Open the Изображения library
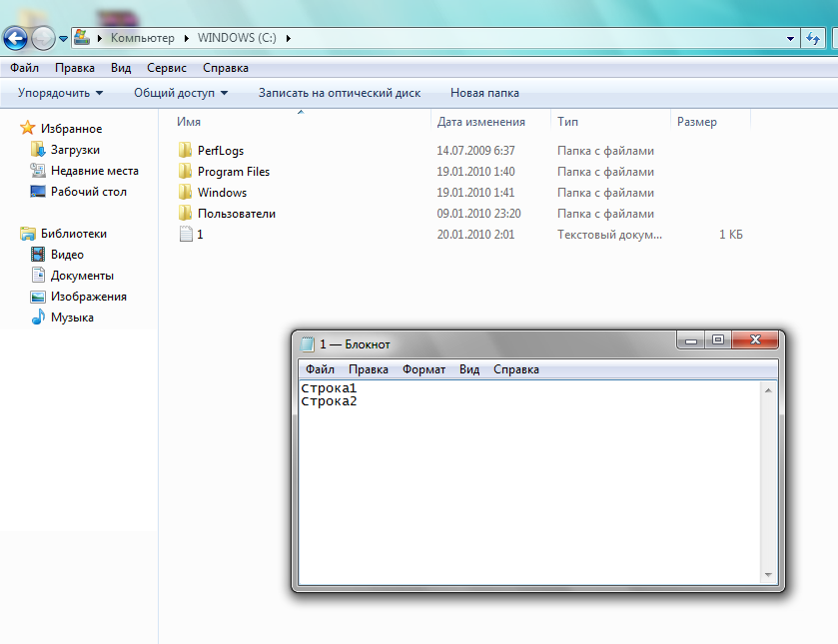838x644 pixels. tap(89, 297)
